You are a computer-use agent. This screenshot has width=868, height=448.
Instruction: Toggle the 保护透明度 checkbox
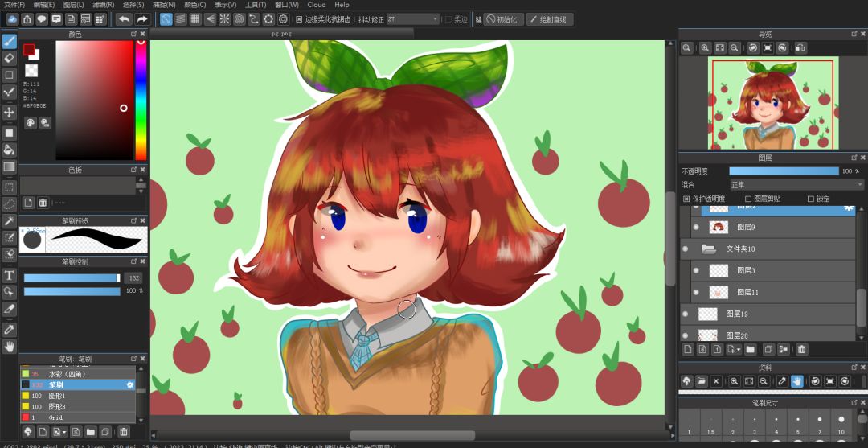tap(686, 199)
